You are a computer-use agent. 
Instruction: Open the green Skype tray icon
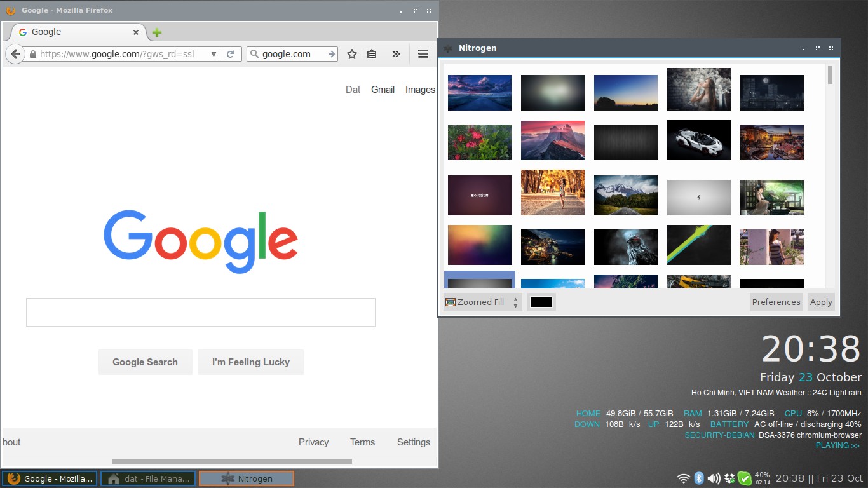pos(744,478)
